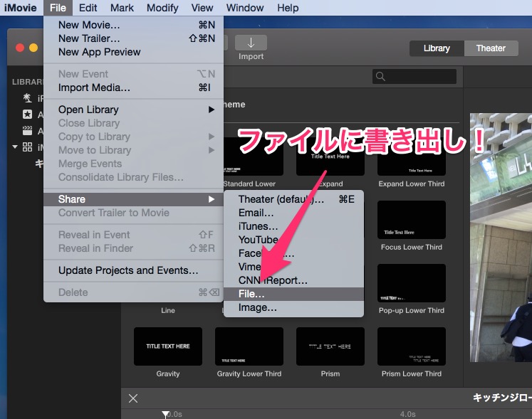Screen dimensions: 532x419
Task: Switch to the Library view
Action: 437,48
